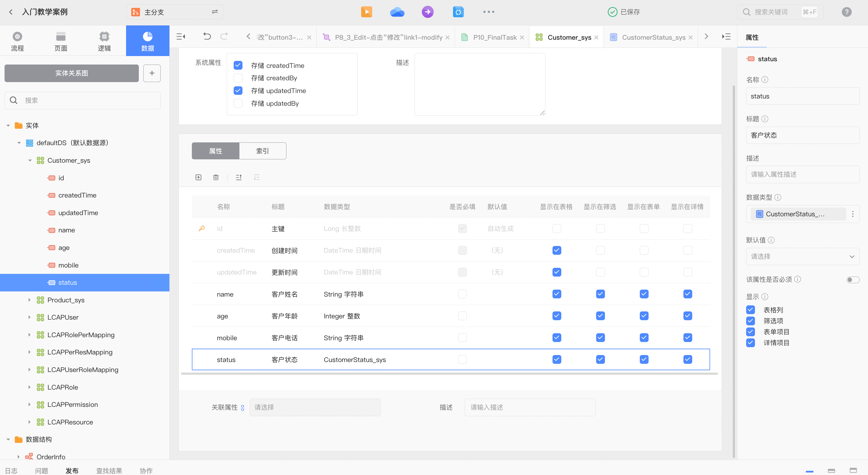Click the horizontal scrollbar under attribute table

pos(449,374)
